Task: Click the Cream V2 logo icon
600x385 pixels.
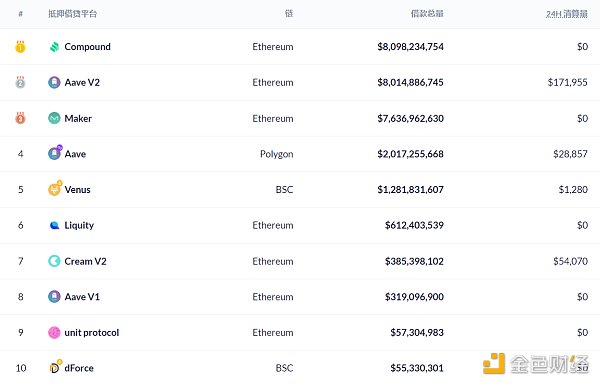Action: pos(54,261)
